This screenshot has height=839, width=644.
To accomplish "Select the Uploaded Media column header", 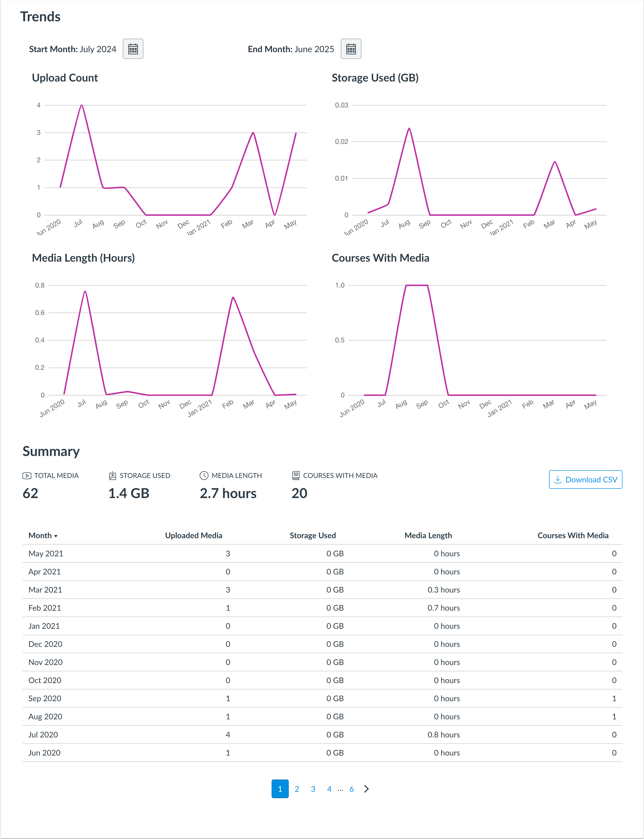I will coord(194,535).
